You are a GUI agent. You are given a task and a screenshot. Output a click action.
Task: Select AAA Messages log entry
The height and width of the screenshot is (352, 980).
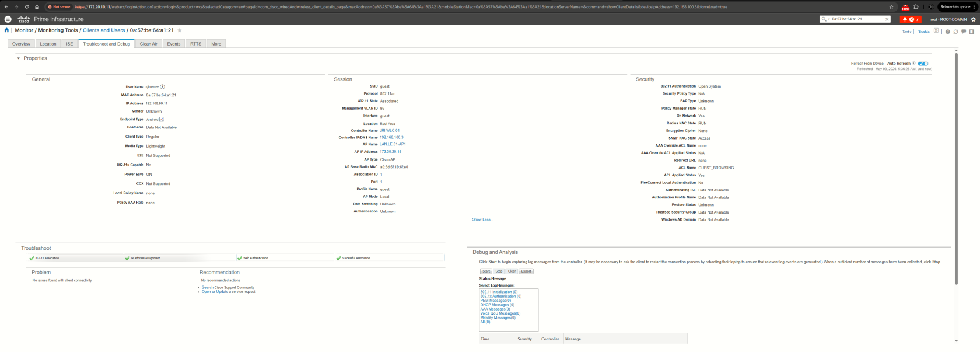tap(495, 309)
